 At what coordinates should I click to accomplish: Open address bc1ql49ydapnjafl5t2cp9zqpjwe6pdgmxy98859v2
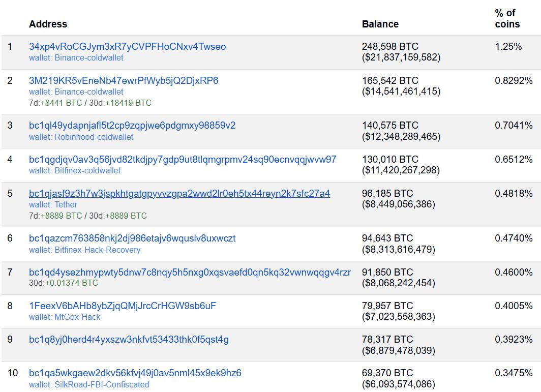[x=132, y=126]
